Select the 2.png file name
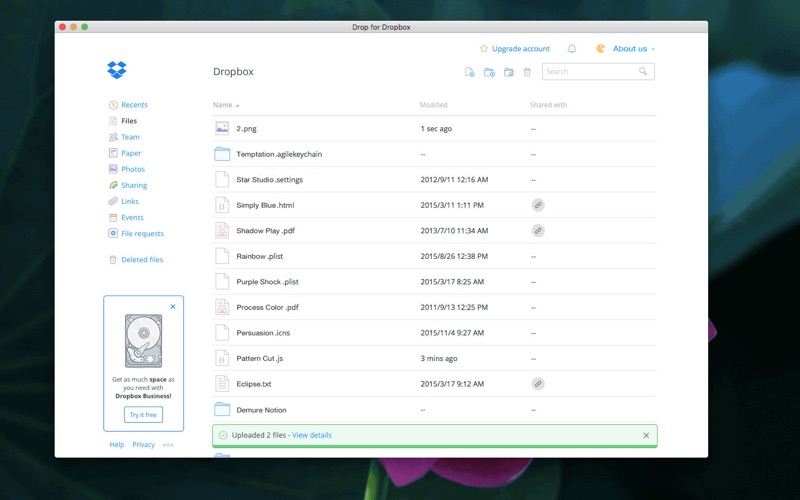This screenshot has height=500, width=800. pos(246,129)
